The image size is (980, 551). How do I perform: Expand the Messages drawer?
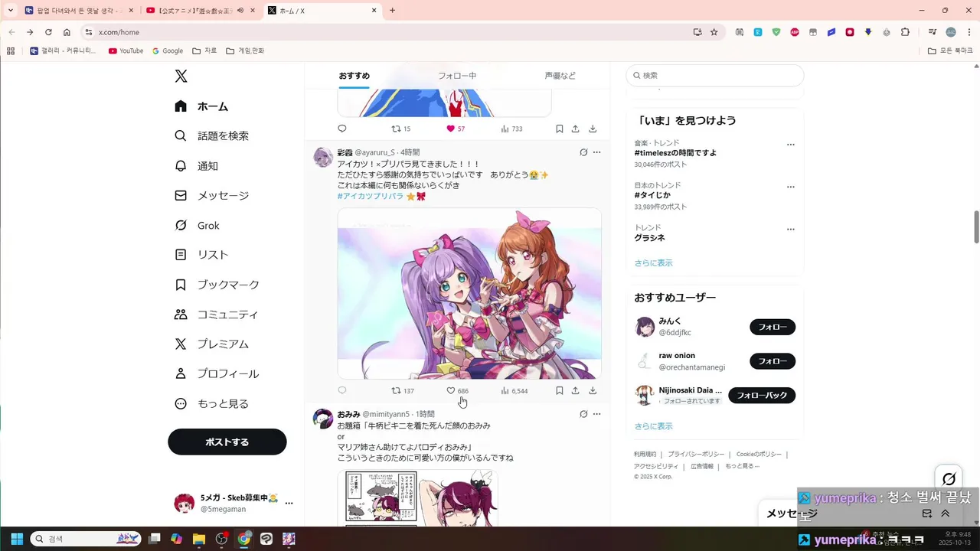(945, 514)
